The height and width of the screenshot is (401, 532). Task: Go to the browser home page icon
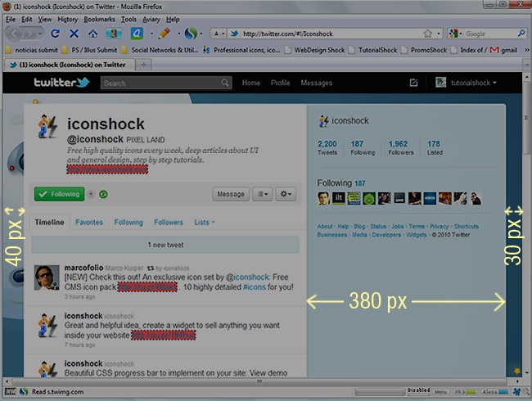click(x=92, y=34)
